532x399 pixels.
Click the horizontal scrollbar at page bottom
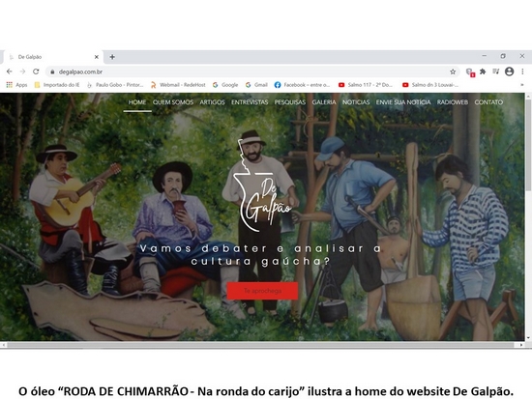(x=260, y=345)
